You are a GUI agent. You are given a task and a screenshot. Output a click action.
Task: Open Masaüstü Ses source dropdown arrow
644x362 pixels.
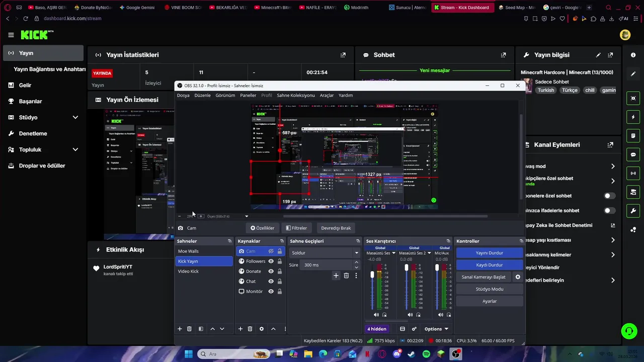click(393, 253)
